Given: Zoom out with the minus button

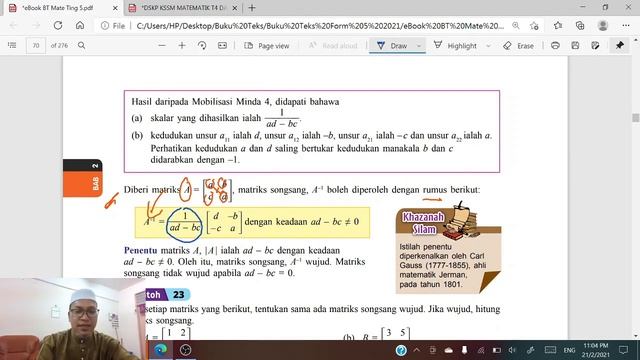Looking at the screenshot, I should pyautogui.click(x=162, y=45).
